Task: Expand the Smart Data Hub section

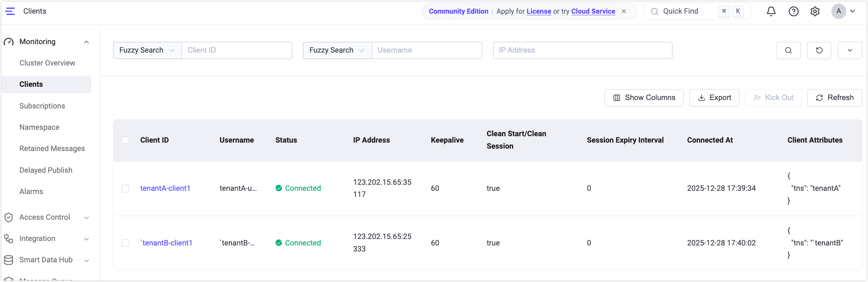Action: [86, 260]
